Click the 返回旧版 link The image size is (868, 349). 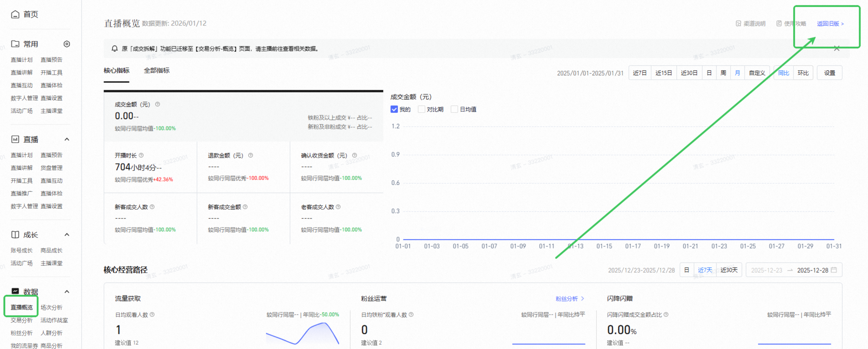click(830, 24)
